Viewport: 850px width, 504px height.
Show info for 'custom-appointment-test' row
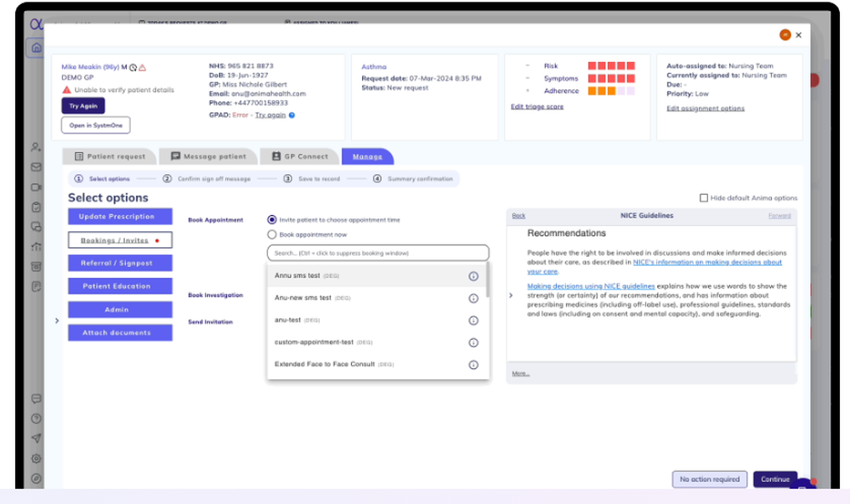(x=473, y=343)
